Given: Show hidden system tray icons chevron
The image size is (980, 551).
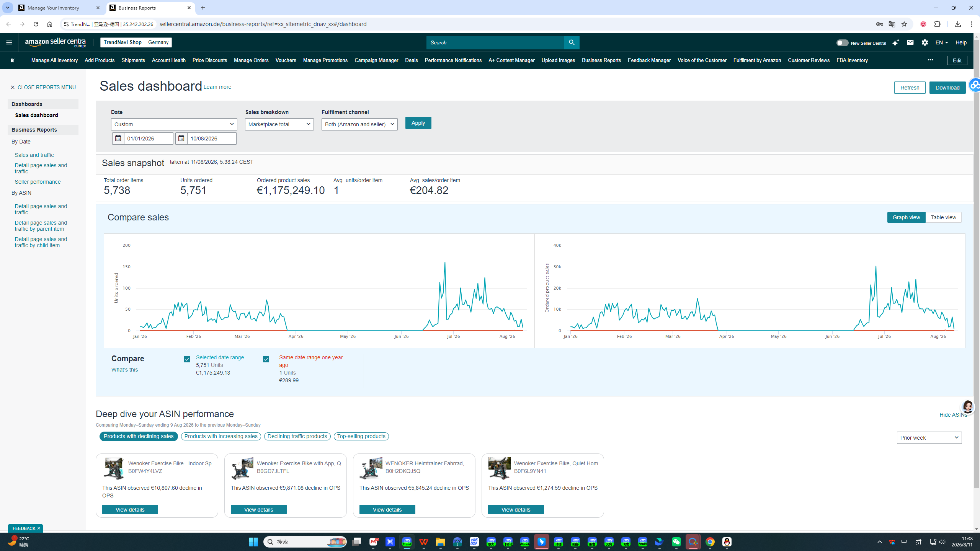Looking at the screenshot, I should pyautogui.click(x=879, y=542).
